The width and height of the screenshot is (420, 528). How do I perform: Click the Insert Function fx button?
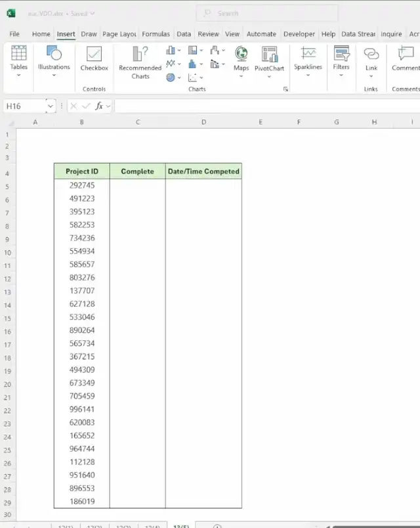99,106
